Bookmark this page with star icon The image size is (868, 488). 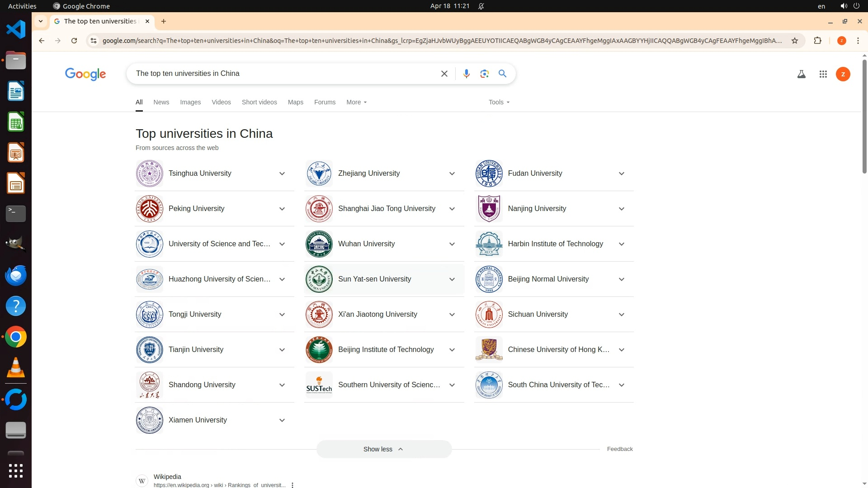(x=795, y=41)
